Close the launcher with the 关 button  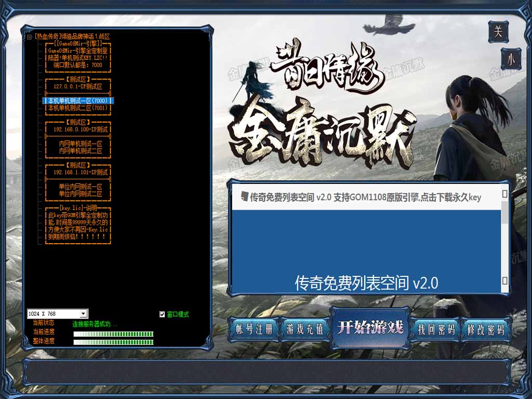click(498, 32)
